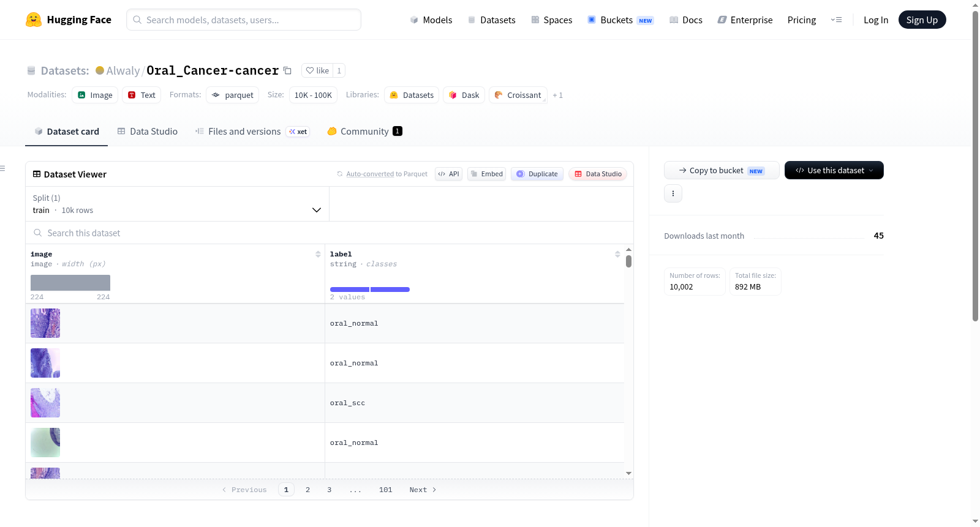This screenshot has width=980, height=527.
Task: Click the Size 10K - 100K tag
Action: 313,95
